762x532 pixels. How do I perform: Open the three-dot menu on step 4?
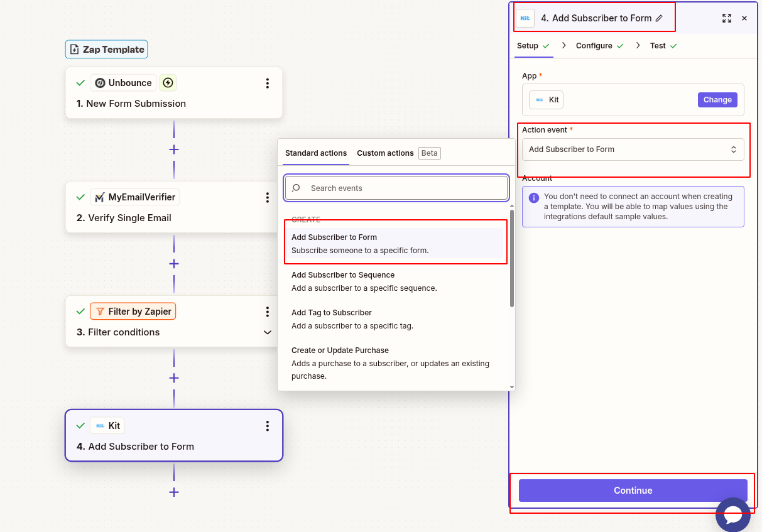pyautogui.click(x=268, y=426)
